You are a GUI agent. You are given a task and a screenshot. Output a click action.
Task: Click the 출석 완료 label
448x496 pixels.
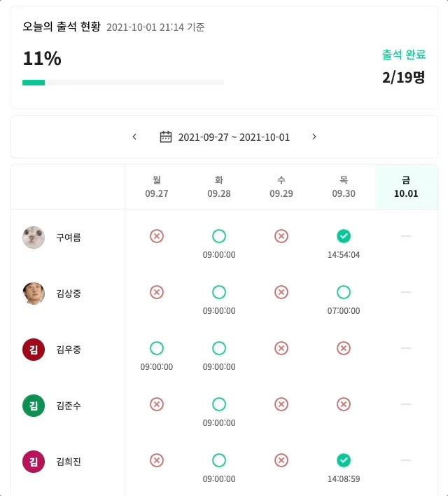pyautogui.click(x=404, y=55)
